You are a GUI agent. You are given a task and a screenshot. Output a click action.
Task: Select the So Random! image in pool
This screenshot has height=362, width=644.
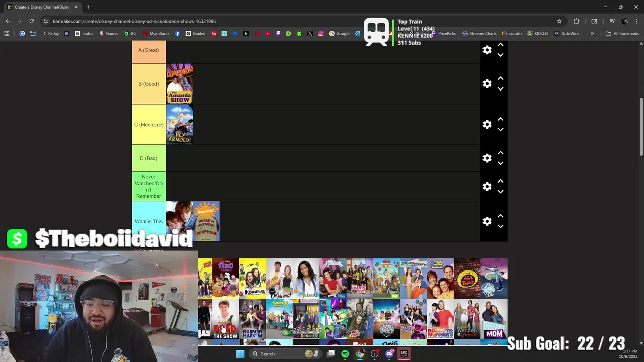coord(306,319)
